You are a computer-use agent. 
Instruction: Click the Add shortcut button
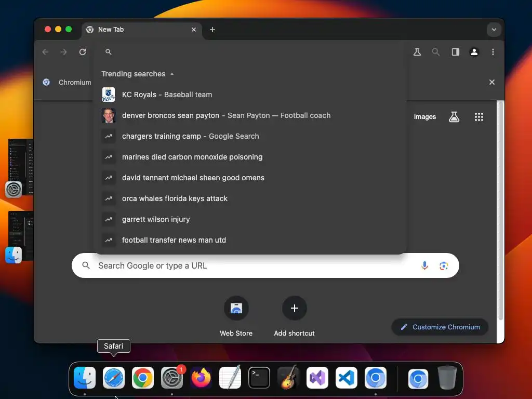pos(294,316)
